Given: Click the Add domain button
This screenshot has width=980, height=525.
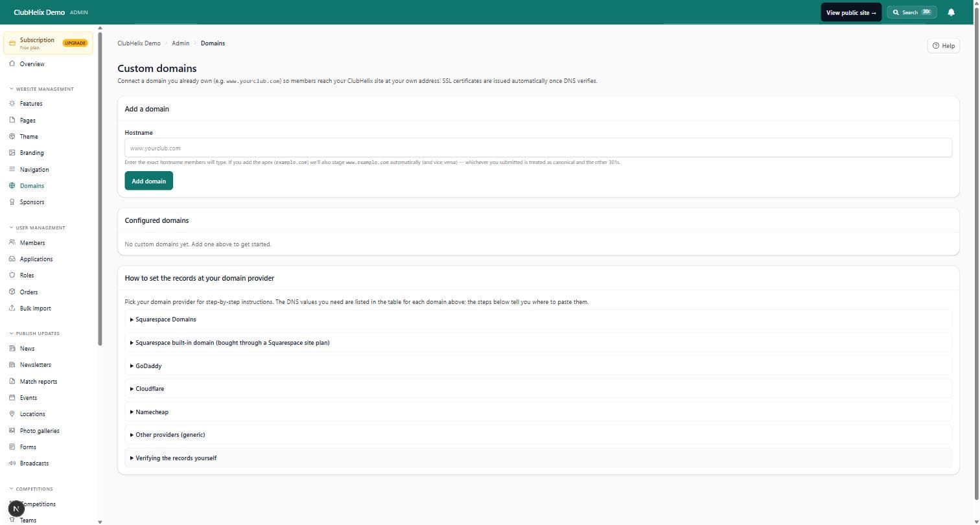Looking at the screenshot, I should click(x=148, y=181).
